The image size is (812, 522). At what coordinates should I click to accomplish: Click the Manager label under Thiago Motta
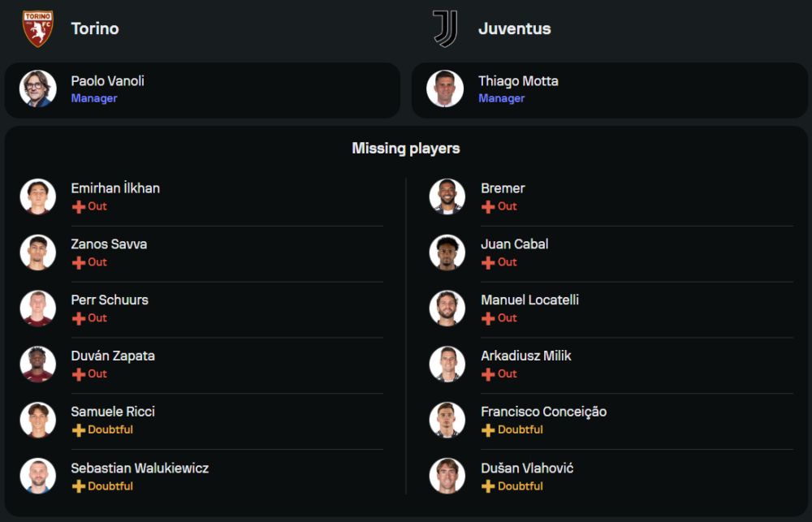point(501,98)
